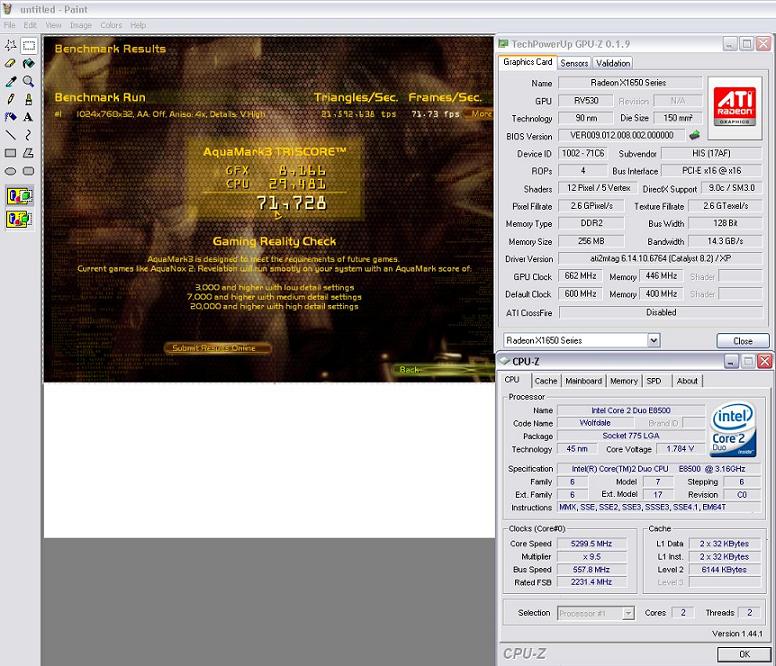Click the Intel Core 2 Duo logo
The height and width of the screenshot is (666, 776).
click(x=733, y=428)
